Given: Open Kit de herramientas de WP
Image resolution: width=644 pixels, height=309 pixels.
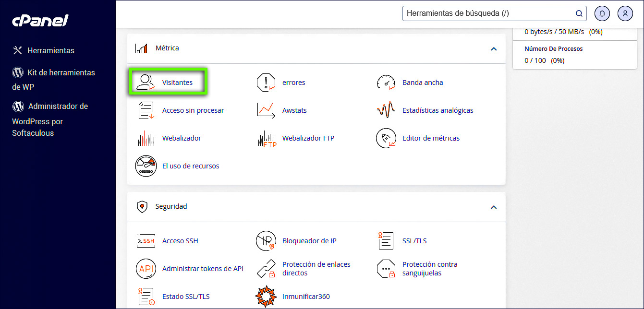Looking at the screenshot, I should 53,80.
